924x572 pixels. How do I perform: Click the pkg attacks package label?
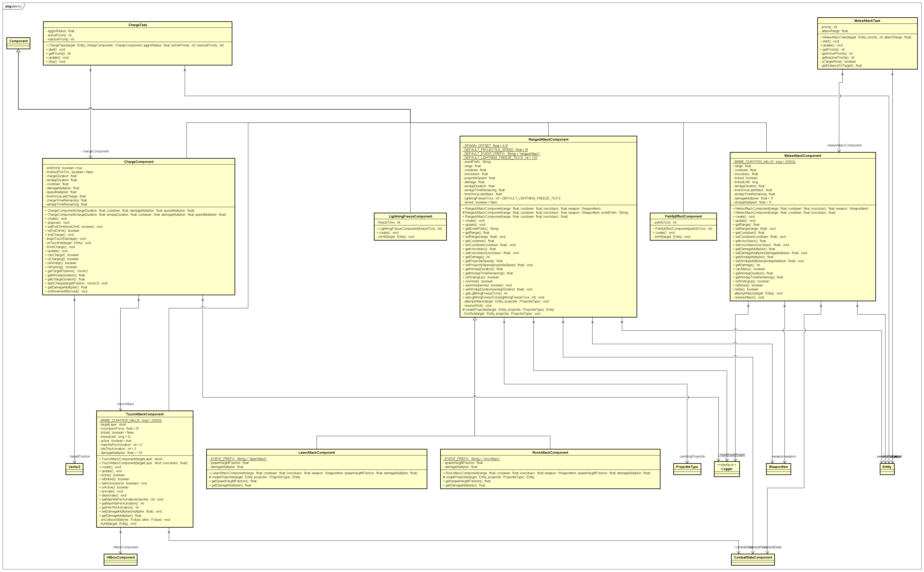point(13,6)
